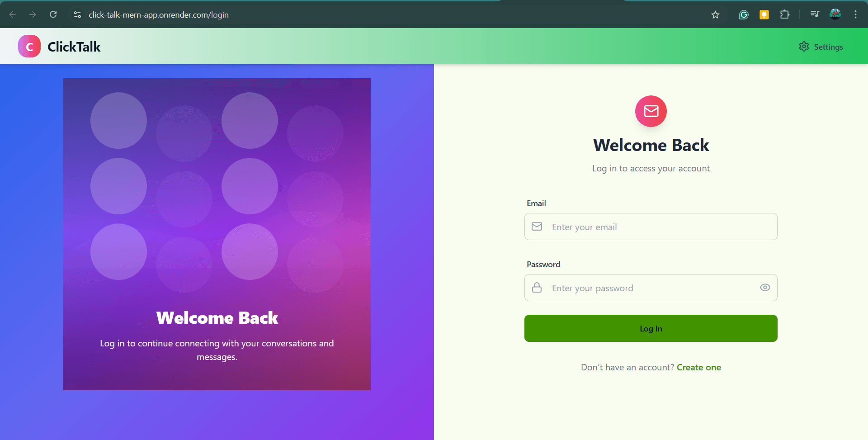Open the Create one signup link
Screen dimensions: 868x440
[698, 367]
